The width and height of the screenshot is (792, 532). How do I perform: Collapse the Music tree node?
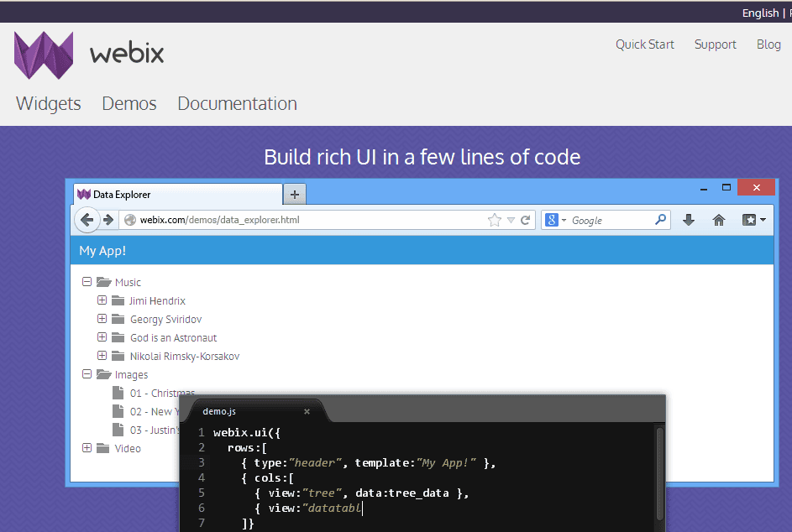87,282
